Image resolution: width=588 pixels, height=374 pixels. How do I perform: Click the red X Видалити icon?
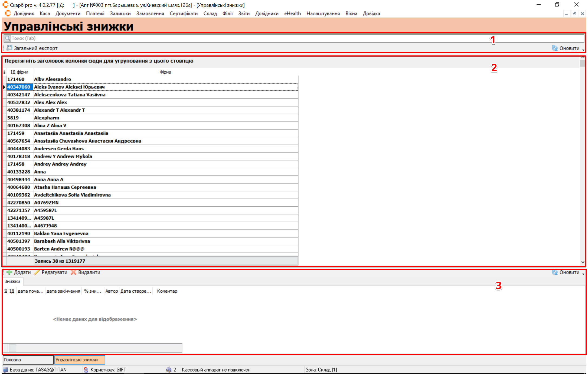pyautogui.click(x=73, y=272)
